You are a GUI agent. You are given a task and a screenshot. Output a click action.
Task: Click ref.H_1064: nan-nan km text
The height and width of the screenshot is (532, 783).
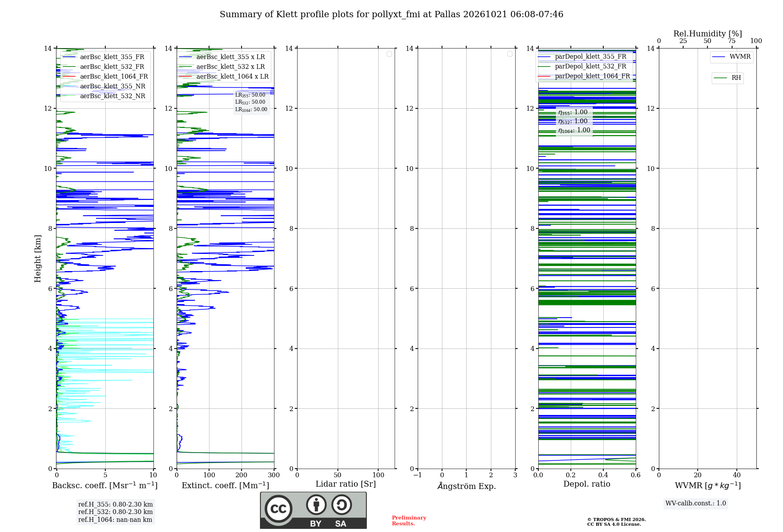click(115, 520)
